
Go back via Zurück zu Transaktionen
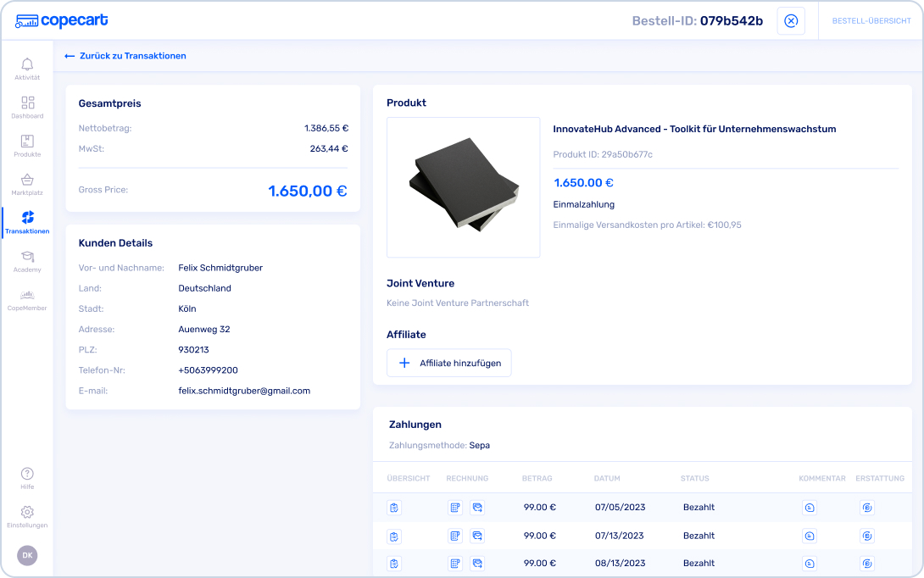(125, 56)
